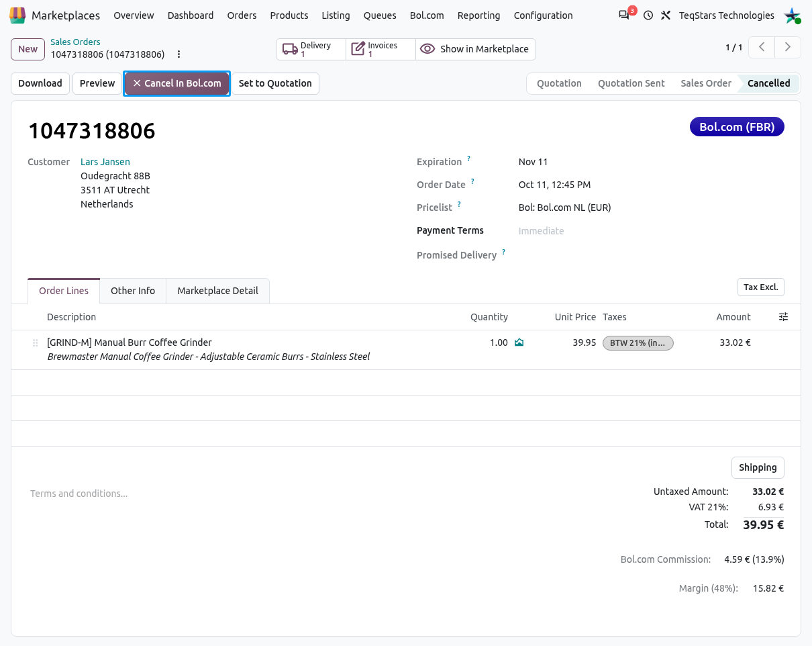This screenshot has height=646, width=812.
Task: Toggle the Tax Excl. display button
Action: click(x=760, y=287)
